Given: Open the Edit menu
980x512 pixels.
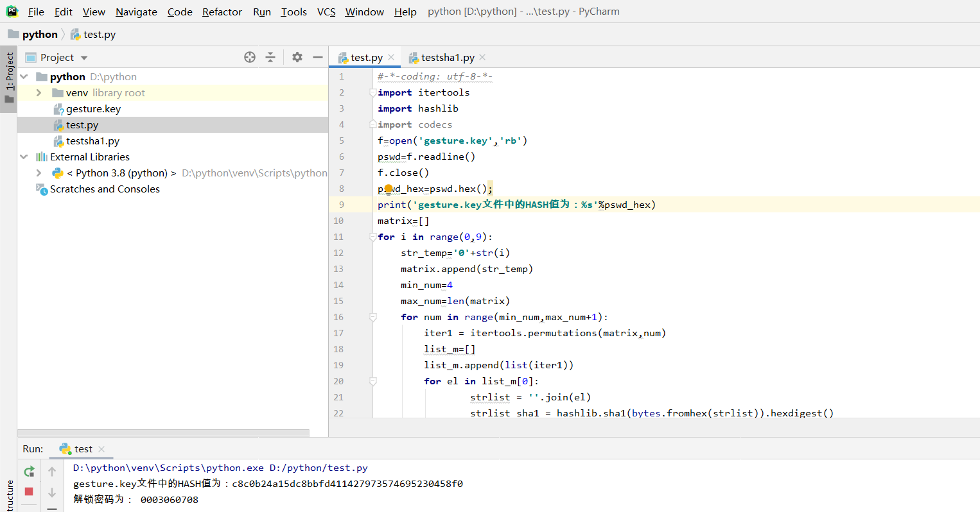Looking at the screenshot, I should click(x=64, y=12).
